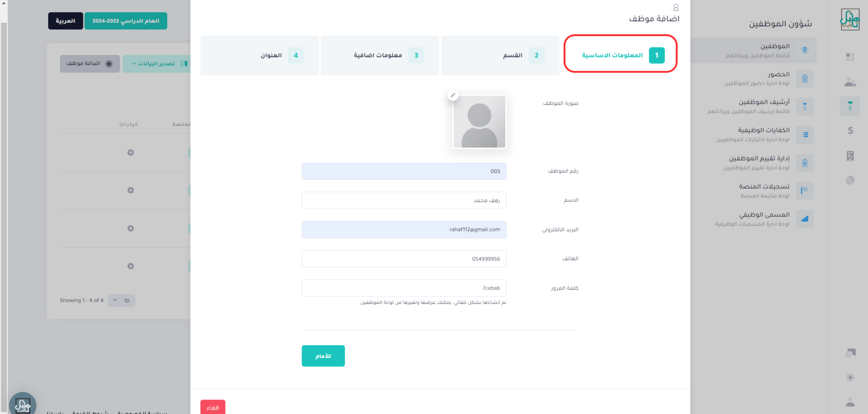The height and width of the screenshot is (414, 868).
Task: Click the العام الدراسي 2023-2024 button
Action: (x=126, y=21)
